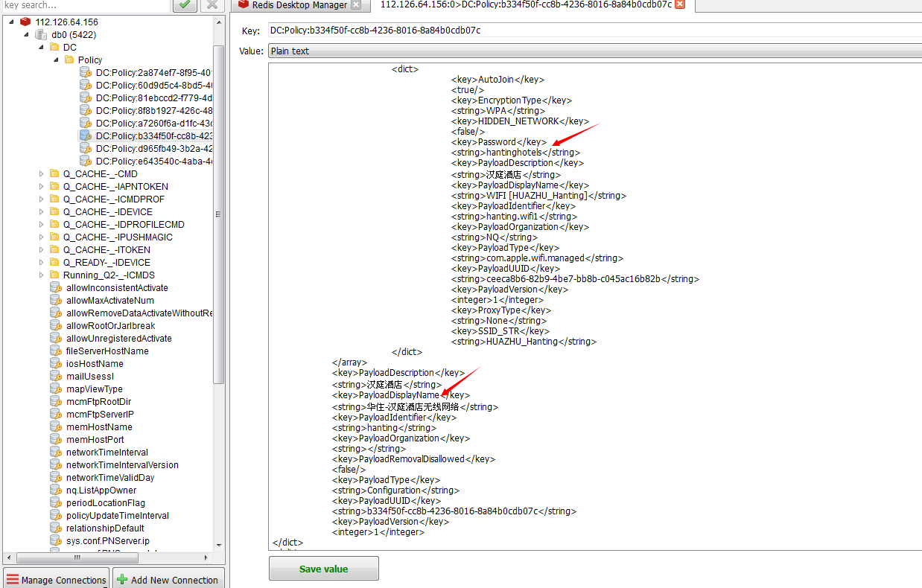Screen dimensions: 922x588
Task: Open the allowInconsistentActivate key icon
Action: tap(55, 287)
